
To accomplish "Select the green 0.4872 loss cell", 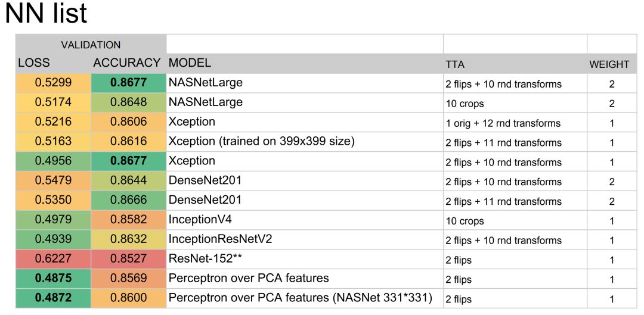I will click(53, 299).
